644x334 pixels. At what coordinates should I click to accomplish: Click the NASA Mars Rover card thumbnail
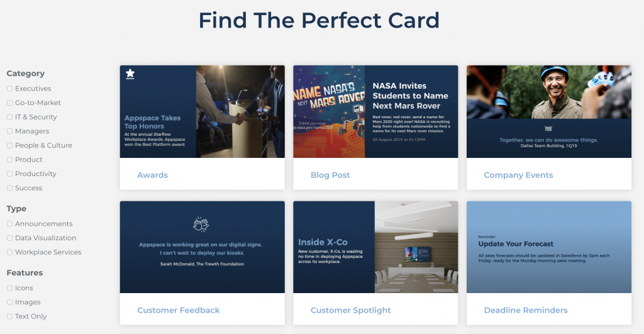[x=375, y=111]
